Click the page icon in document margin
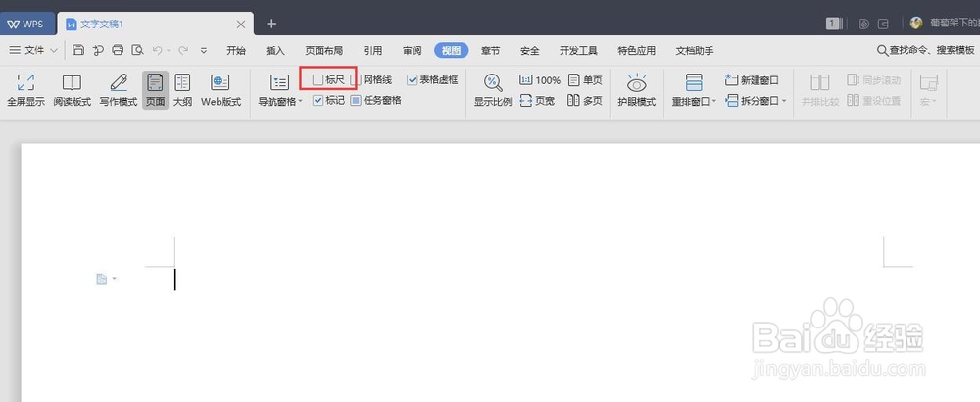The image size is (980, 402). click(101, 278)
